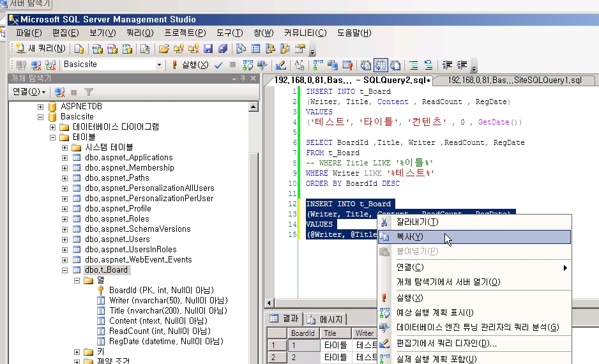This screenshot has width=599, height=364.
Task: Switch to the Results (결과) tab
Action: click(284, 319)
